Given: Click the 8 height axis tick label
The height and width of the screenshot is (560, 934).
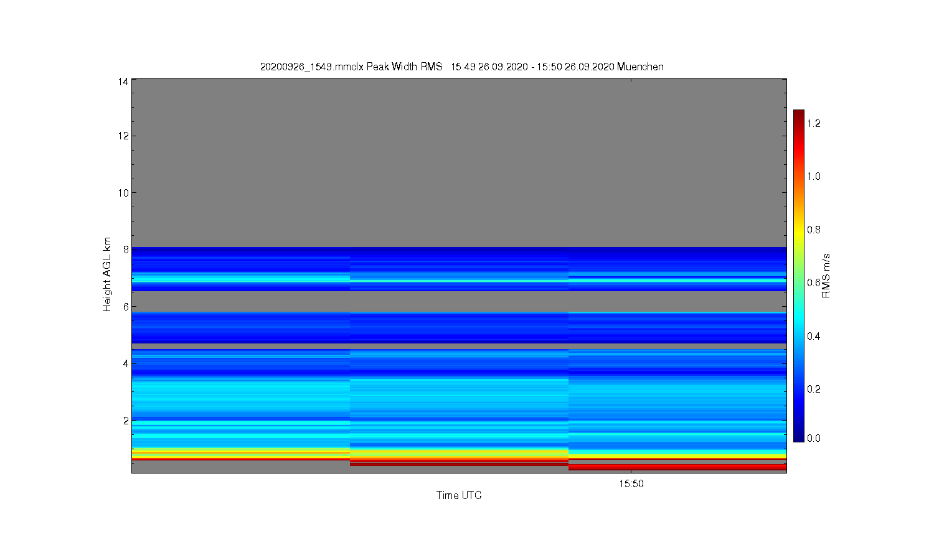Looking at the screenshot, I should point(126,250).
